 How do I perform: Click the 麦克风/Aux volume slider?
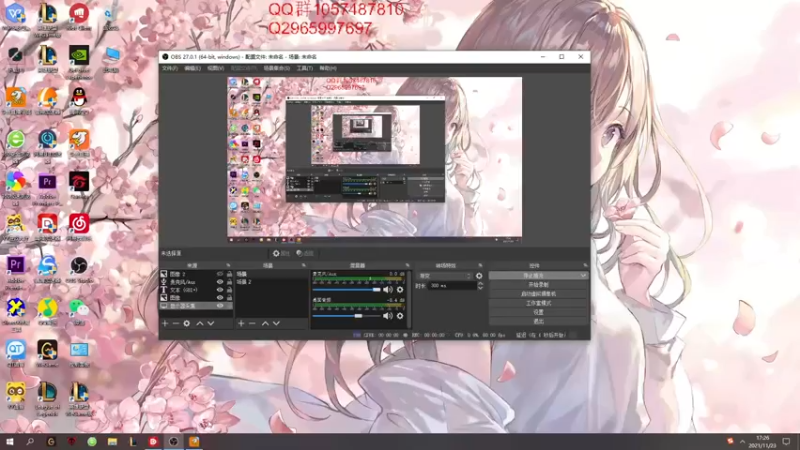[x=347, y=290]
